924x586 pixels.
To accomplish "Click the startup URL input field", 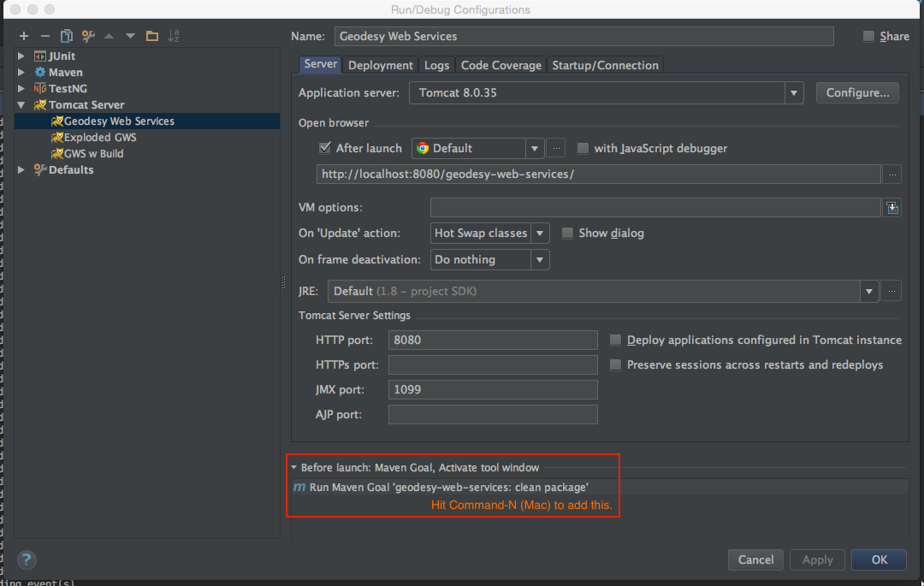I will click(599, 175).
